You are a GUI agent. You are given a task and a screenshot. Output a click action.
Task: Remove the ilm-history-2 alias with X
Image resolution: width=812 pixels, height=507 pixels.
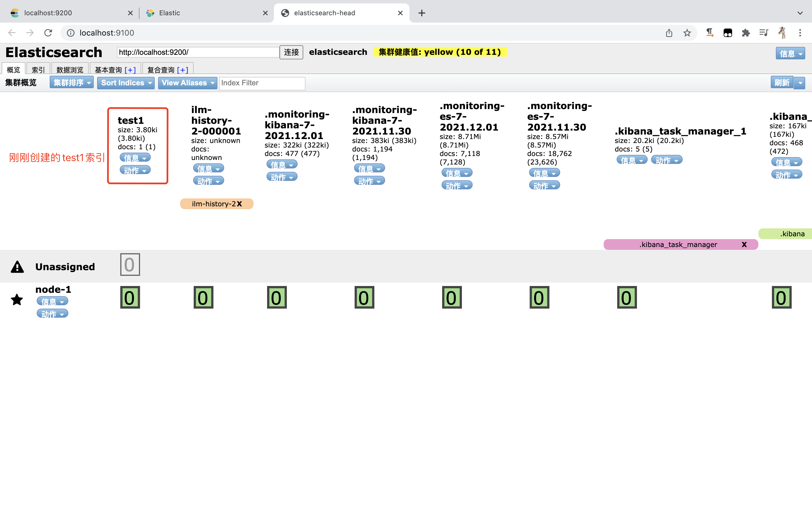[x=239, y=204]
